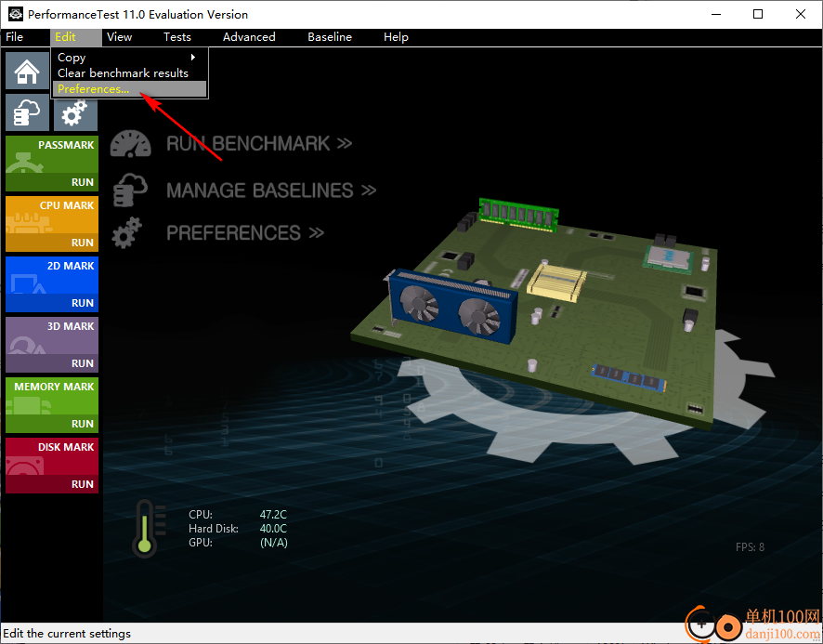
Task: Select the green RAM stick on motherboard
Action: (518, 215)
